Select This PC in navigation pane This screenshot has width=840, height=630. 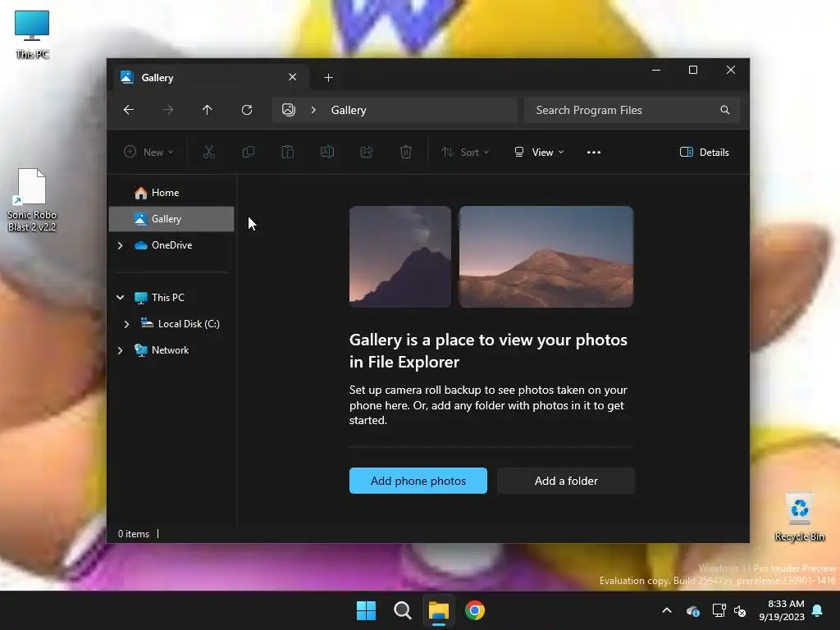click(x=171, y=297)
